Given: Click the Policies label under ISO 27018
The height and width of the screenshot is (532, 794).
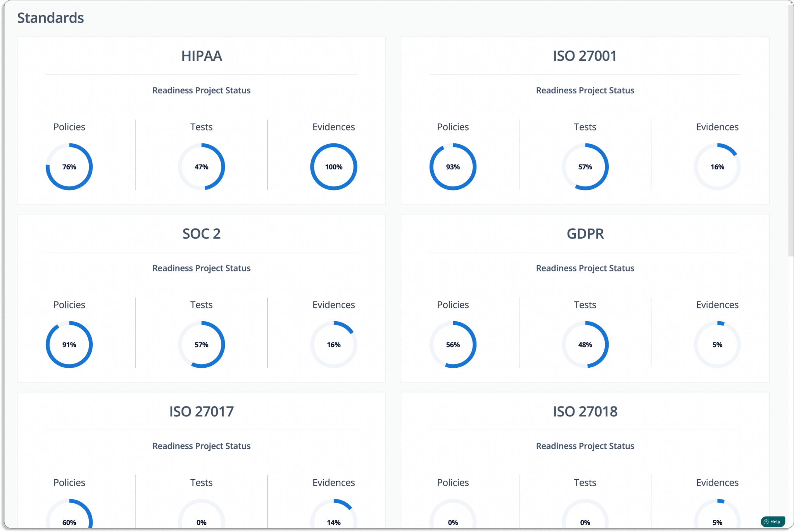Looking at the screenshot, I should click(x=453, y=483).
